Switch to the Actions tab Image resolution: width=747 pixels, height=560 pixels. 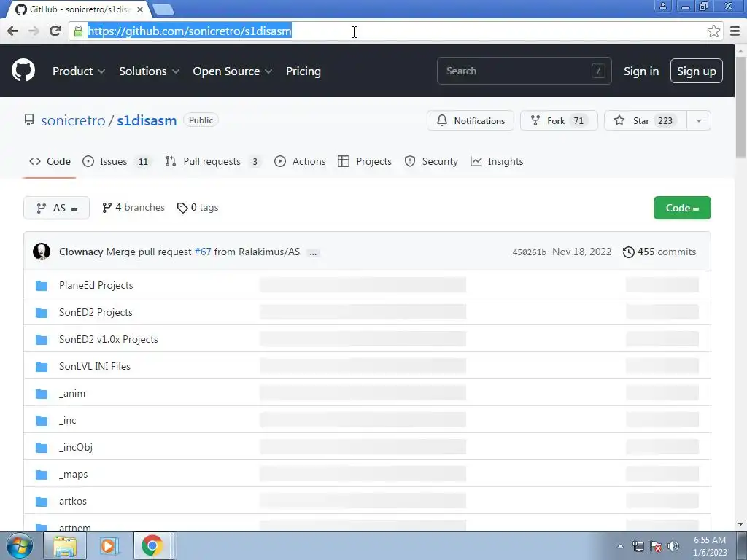pyautogui.click(x=300, y=161)
